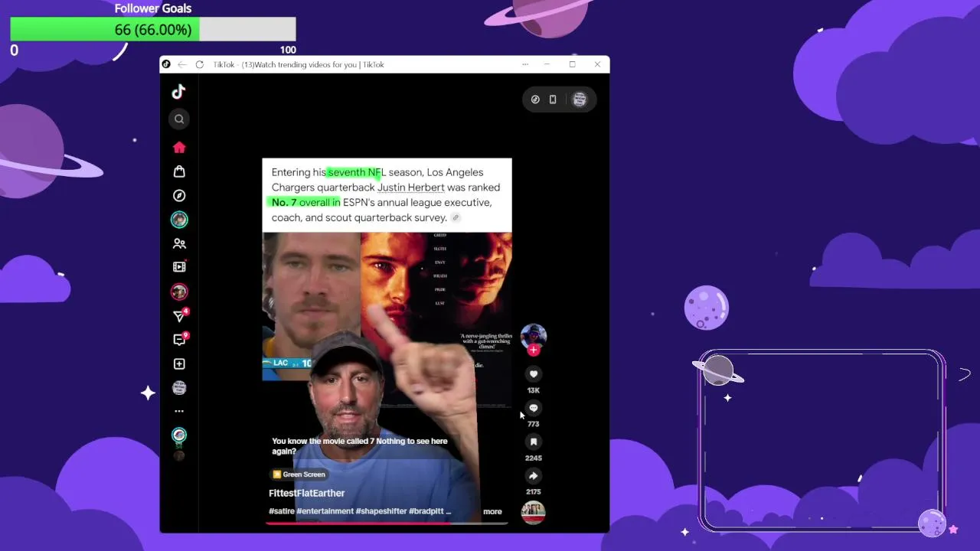Open the grey round avatar below Upload
Viewport: 980px width, 551px height.
pos(179,388)
